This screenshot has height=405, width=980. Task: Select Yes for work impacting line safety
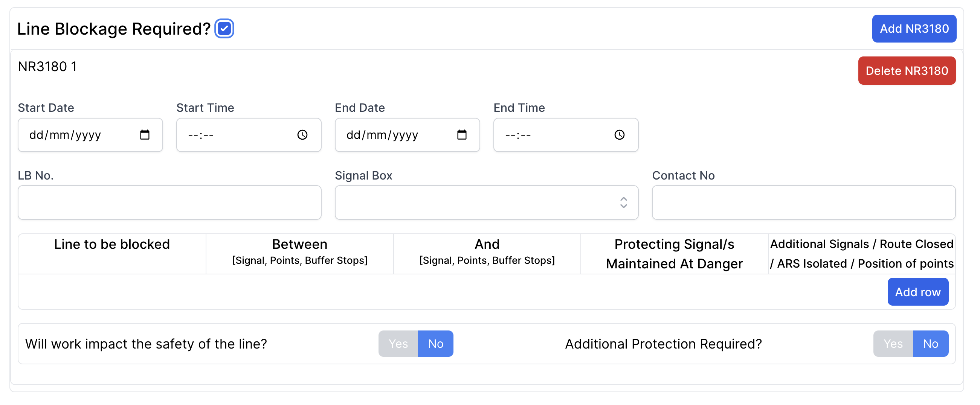398,343
